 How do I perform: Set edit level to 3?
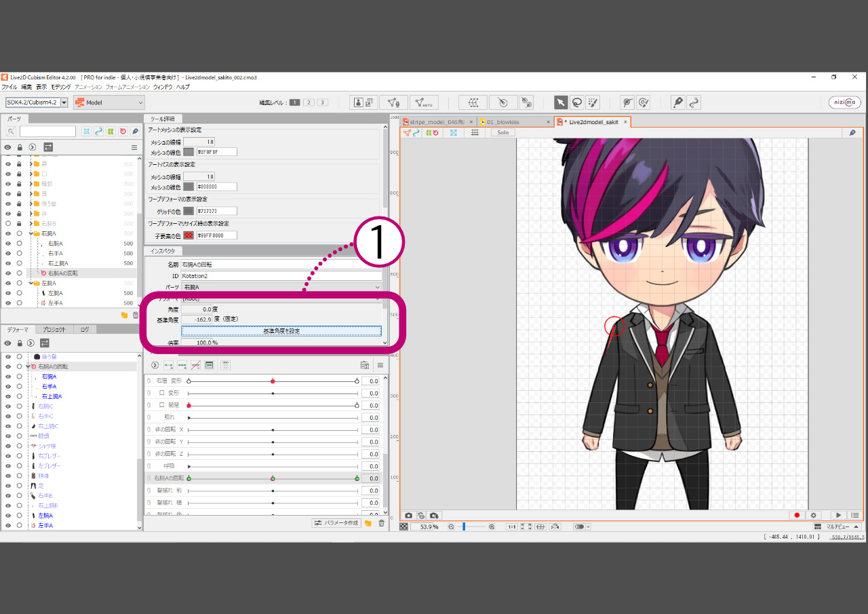(323, 102)
